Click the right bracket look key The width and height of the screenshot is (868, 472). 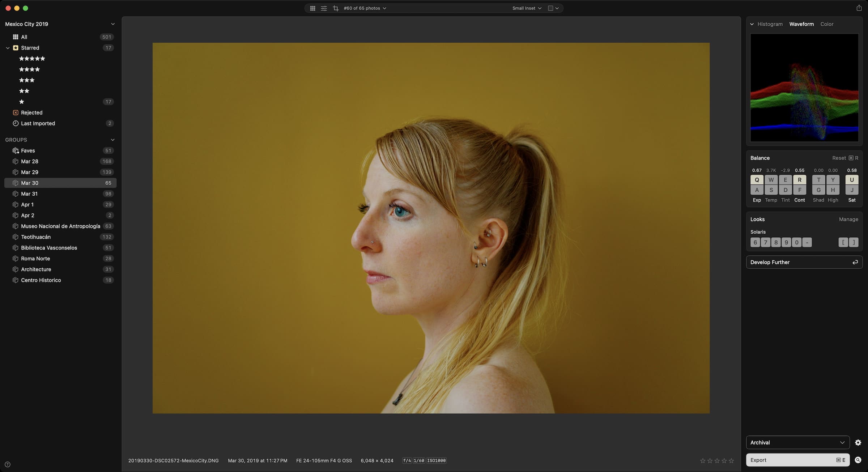pyautogui.click(x=854, y=242)
